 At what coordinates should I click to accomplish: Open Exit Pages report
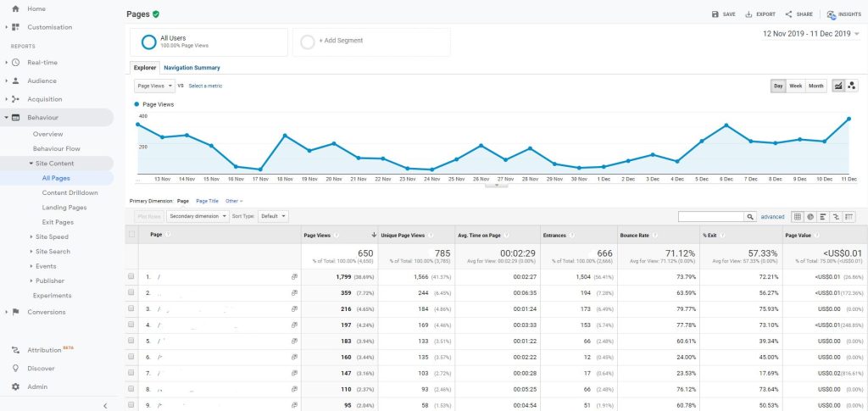[58, 222]
